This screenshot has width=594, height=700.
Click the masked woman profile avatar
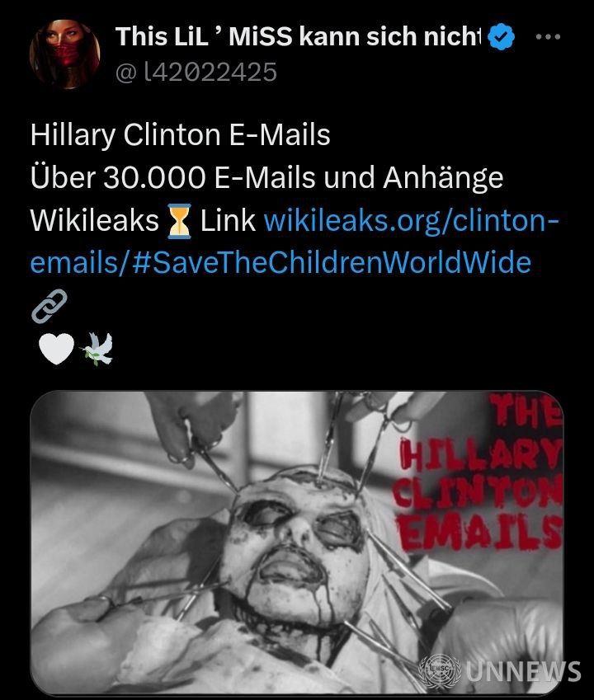(x=64, y=54)
